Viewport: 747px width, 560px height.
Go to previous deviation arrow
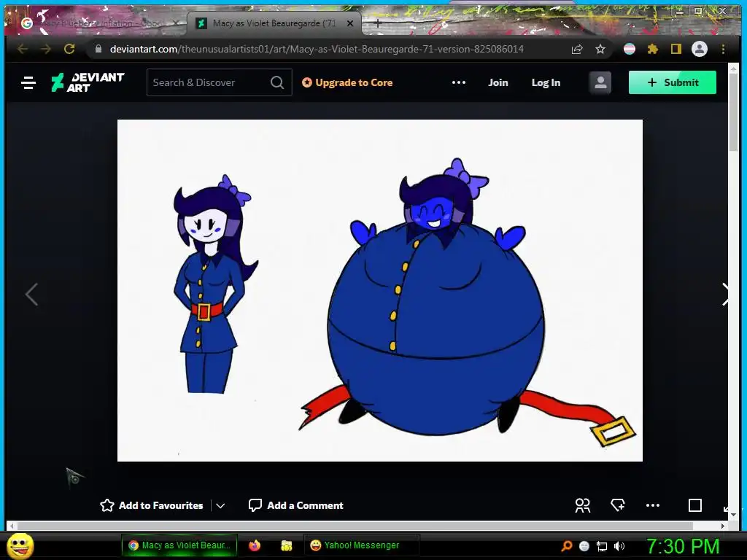point(31,295)
